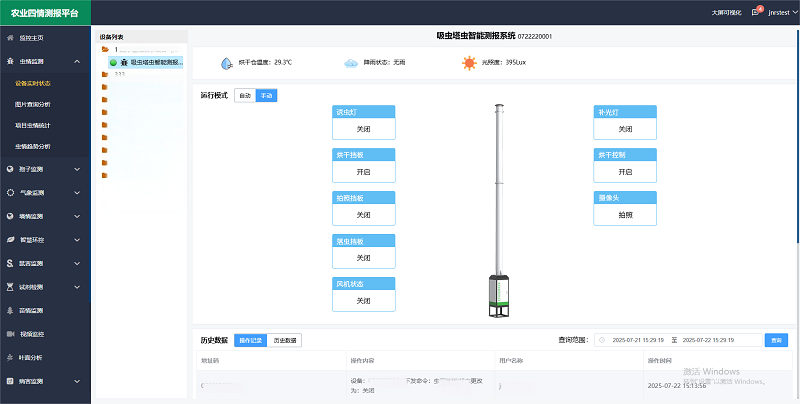Switch to the 历史数据 tab

click(x=287, y=340)
